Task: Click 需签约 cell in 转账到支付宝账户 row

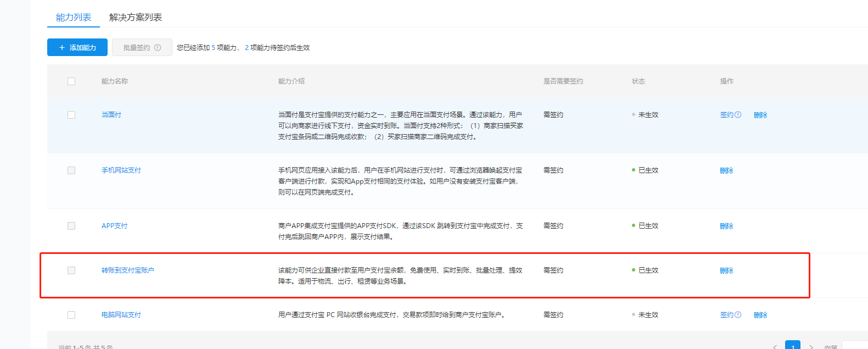Action: 553,270
